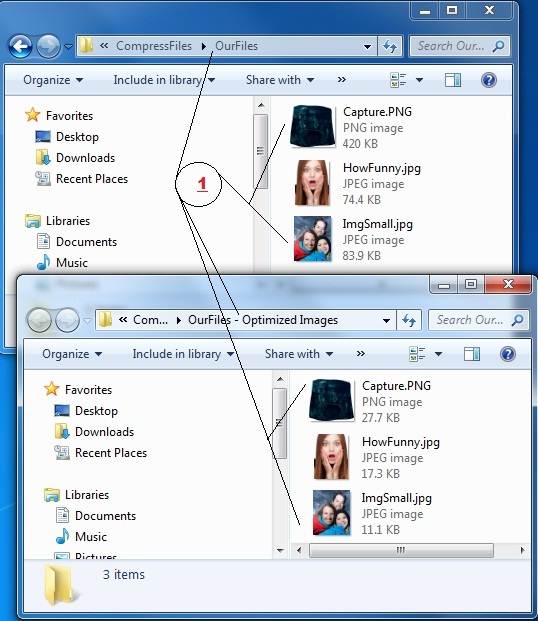This screenshot has height=621, width=538.
Task: Click Refresh button in Optimized Images window
Action: point(409,320)
